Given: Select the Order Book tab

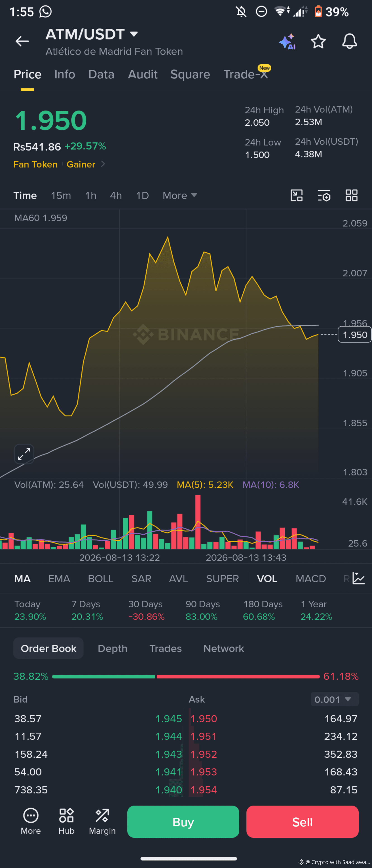Looking at the screenshot, I should 48,648.
